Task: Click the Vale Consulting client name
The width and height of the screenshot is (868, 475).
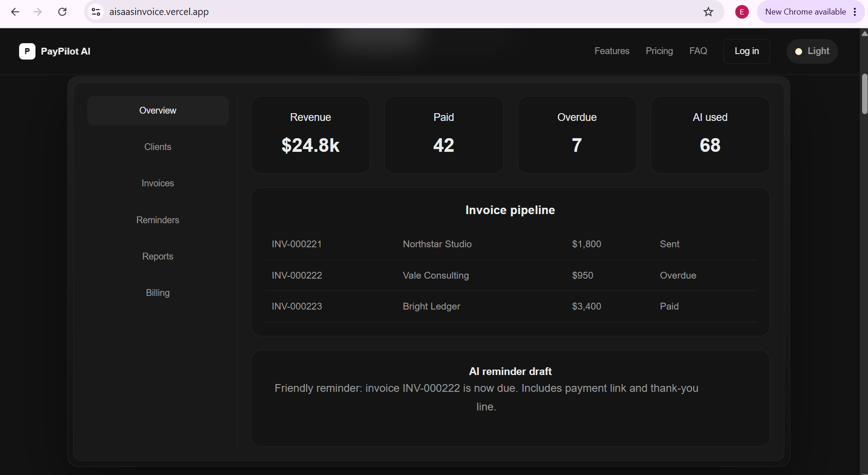Action: (x=436, y=275)
